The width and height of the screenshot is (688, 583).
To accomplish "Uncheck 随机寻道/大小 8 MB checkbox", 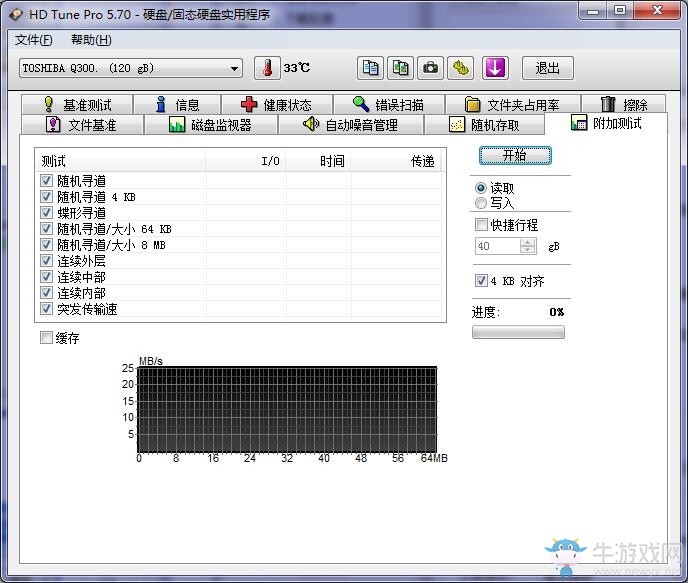I will (47, 244).
